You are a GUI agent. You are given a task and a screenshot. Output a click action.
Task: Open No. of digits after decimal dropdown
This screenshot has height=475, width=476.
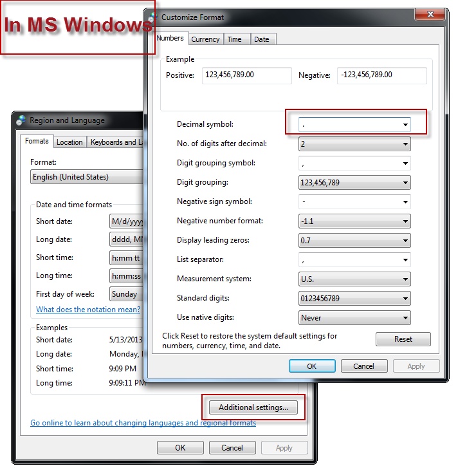tap(354, 144)
